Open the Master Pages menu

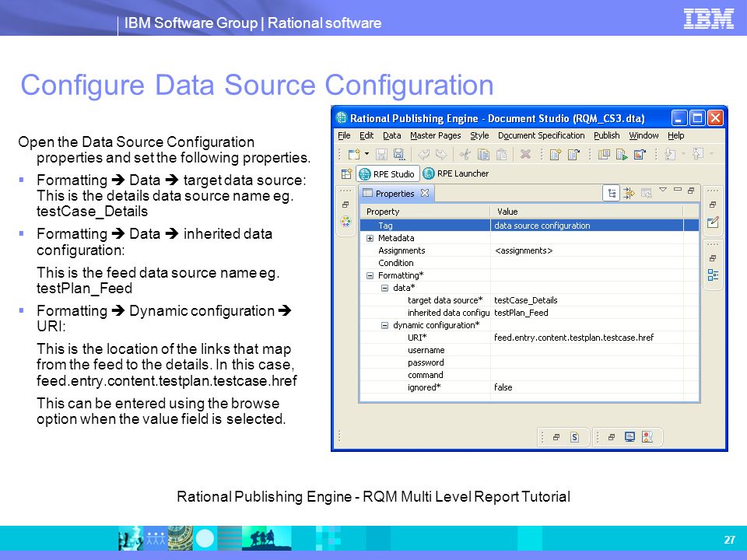tap(436, 135)
